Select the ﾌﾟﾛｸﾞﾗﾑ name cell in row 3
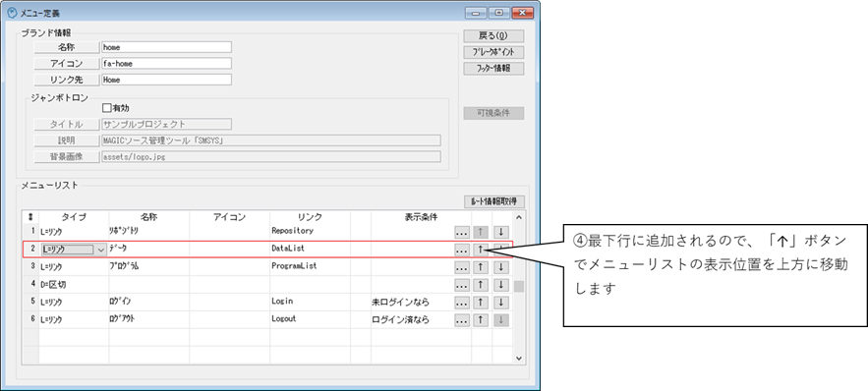Viewport: 868px width, 391px height. click(x=148, y=266)
